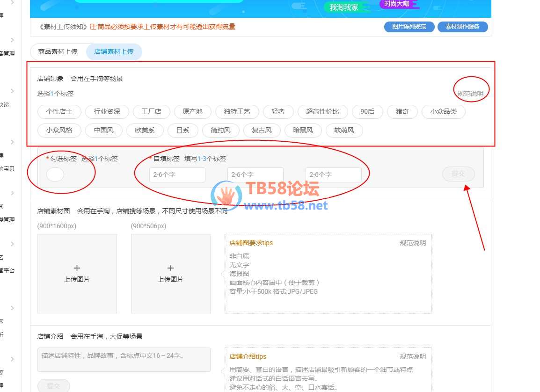Click the 素材制作服务 button
This screenshot has width=540, height=392.
[x=462, y=27]
